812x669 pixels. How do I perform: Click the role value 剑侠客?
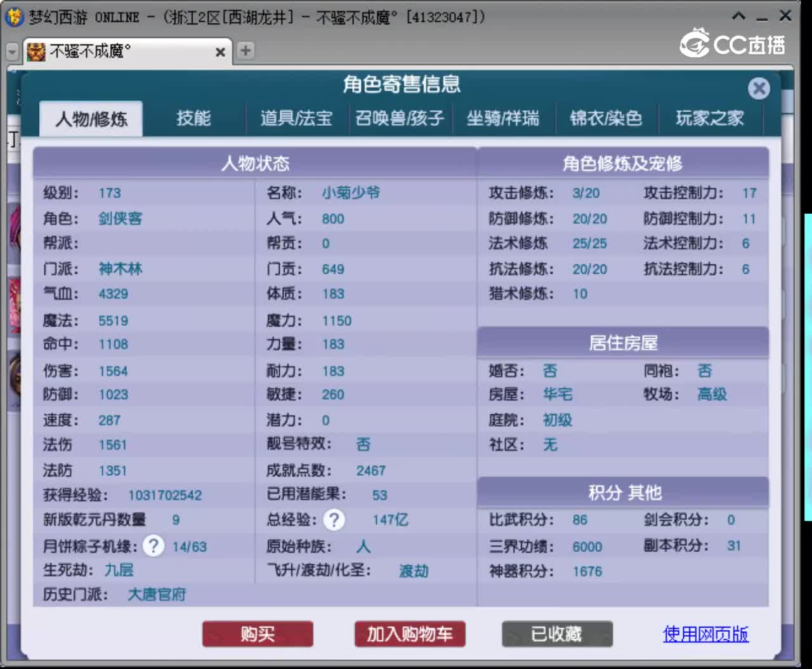[x=121, y=219]
